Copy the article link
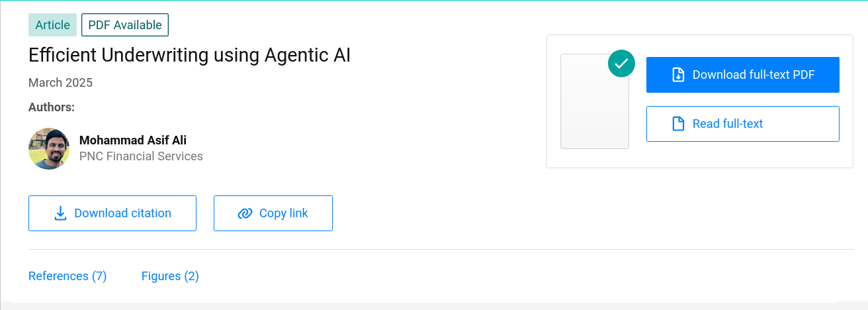868x310 pixels. point(273,213)
